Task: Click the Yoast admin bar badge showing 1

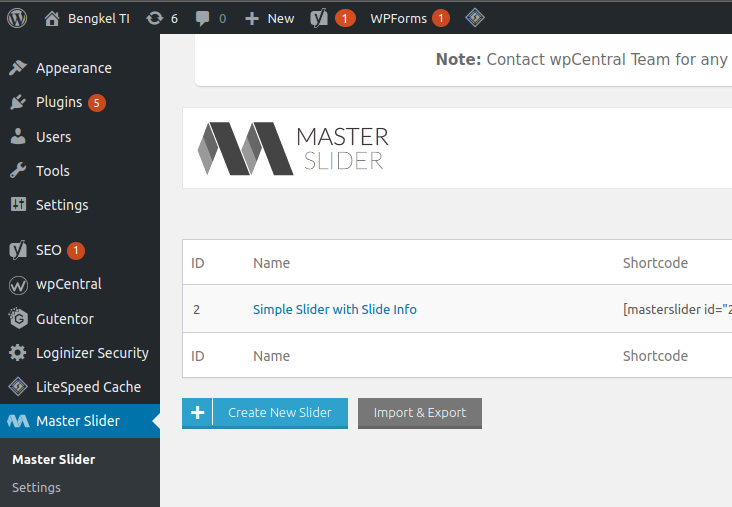Action: click(x=345, y=19)
